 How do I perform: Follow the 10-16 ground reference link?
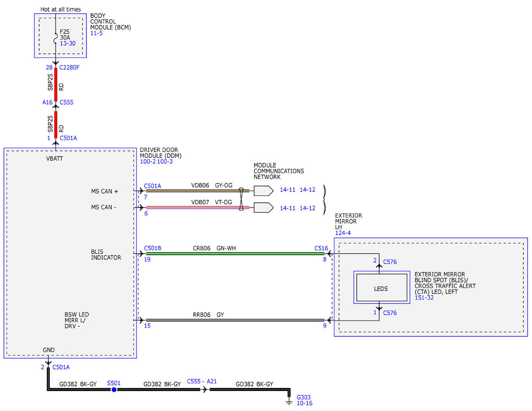[305, 403]
